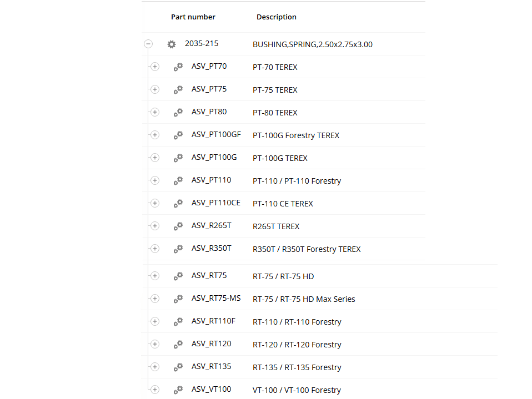532x399 pixels.
Task: Click the assembly gears icon beside ASV_PT100G
Action: (x=178, y=158)
